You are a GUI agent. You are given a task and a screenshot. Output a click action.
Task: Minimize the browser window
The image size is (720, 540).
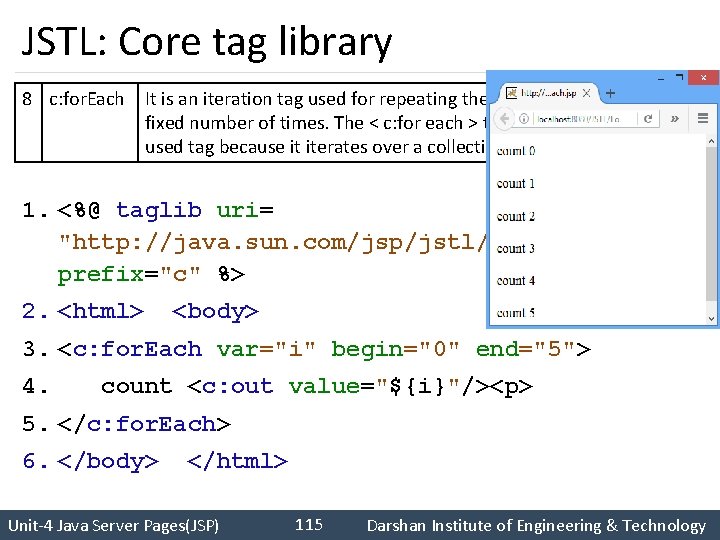click(x=661, y=79)
